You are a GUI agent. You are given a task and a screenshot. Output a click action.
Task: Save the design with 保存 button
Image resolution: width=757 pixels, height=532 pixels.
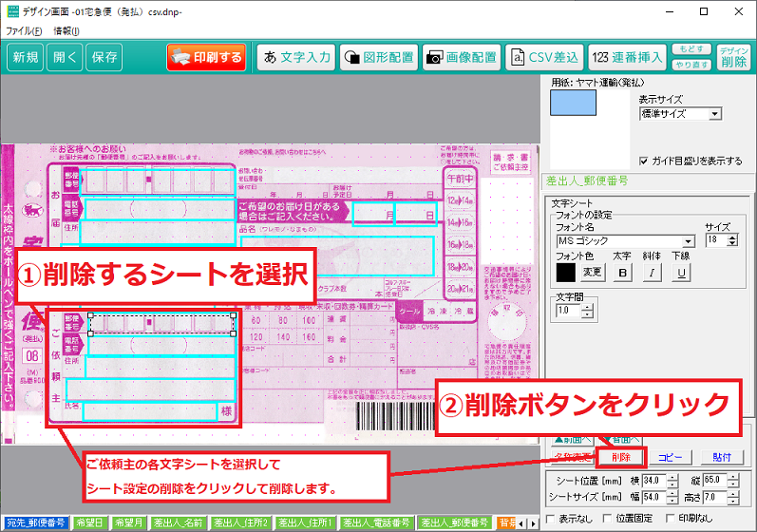pos(104,57)
